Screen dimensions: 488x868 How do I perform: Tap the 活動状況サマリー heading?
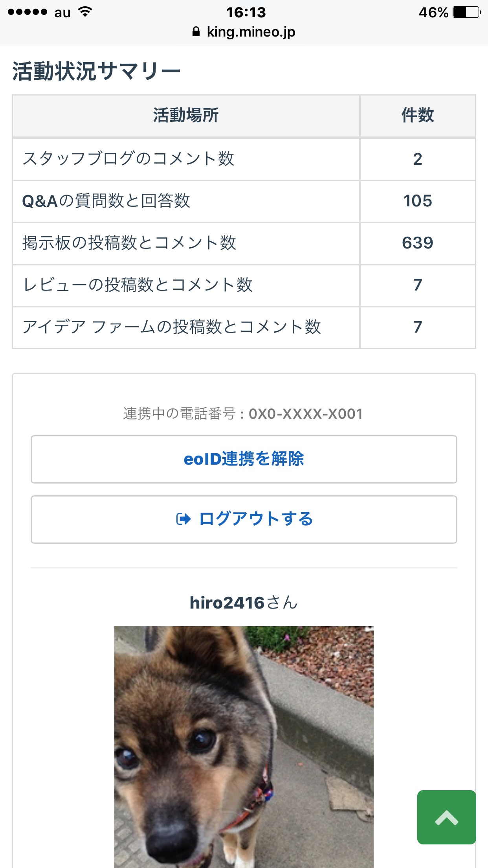tap(96, 72)
